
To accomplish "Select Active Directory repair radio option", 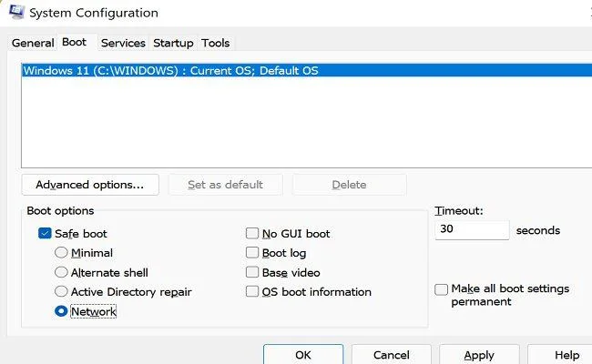I will point(61,291).
